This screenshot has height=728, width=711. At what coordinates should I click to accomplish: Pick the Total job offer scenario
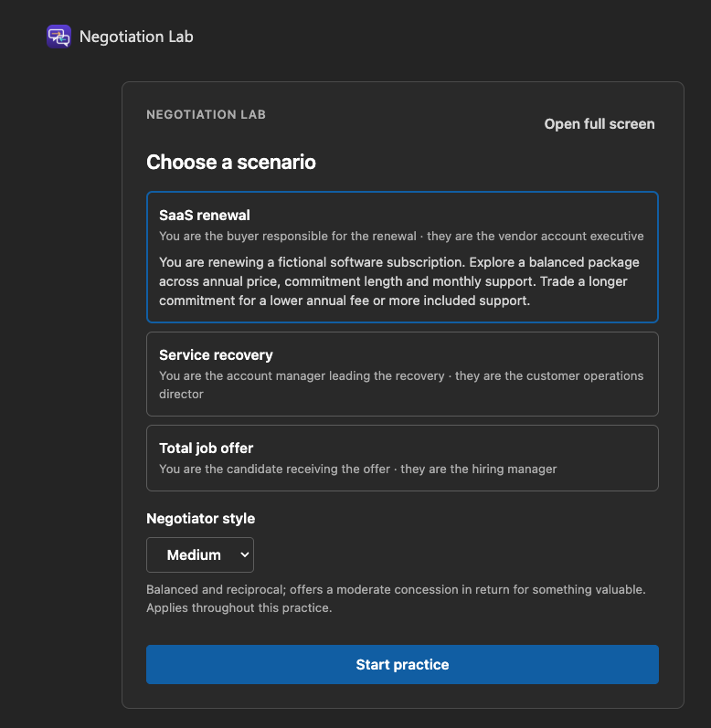[402, 458]
